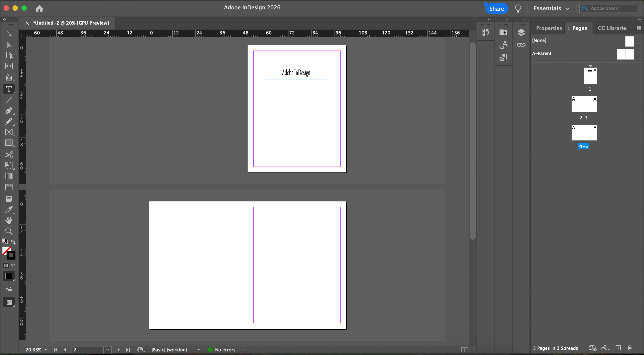This screenshot has width=644, height=355.
Task: Select the Gradient Swatch tool
Action: pos(9,176)
